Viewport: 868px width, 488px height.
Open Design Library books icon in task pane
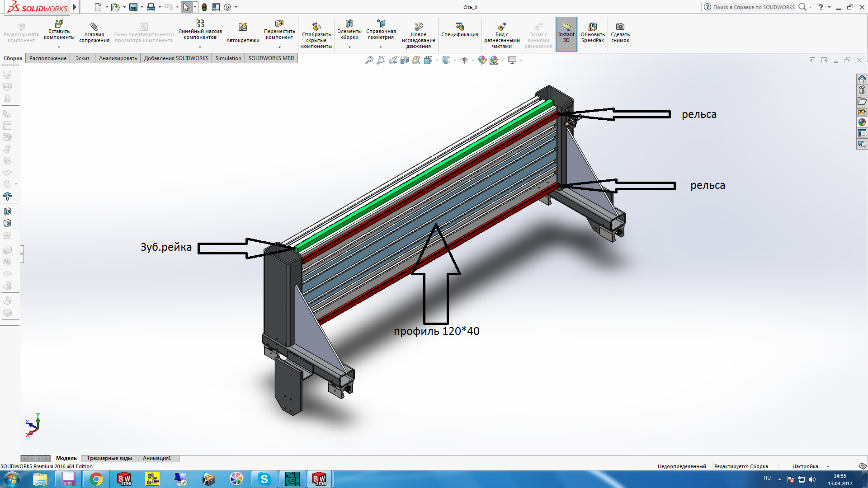coord(862,90)
